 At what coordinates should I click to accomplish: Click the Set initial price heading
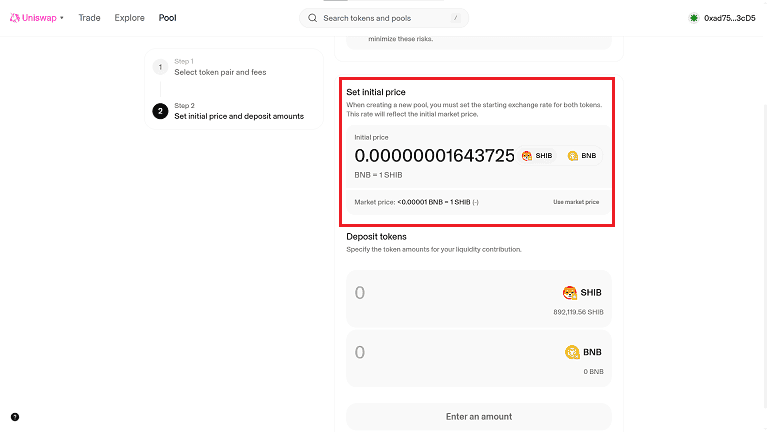tap(376, 92)
